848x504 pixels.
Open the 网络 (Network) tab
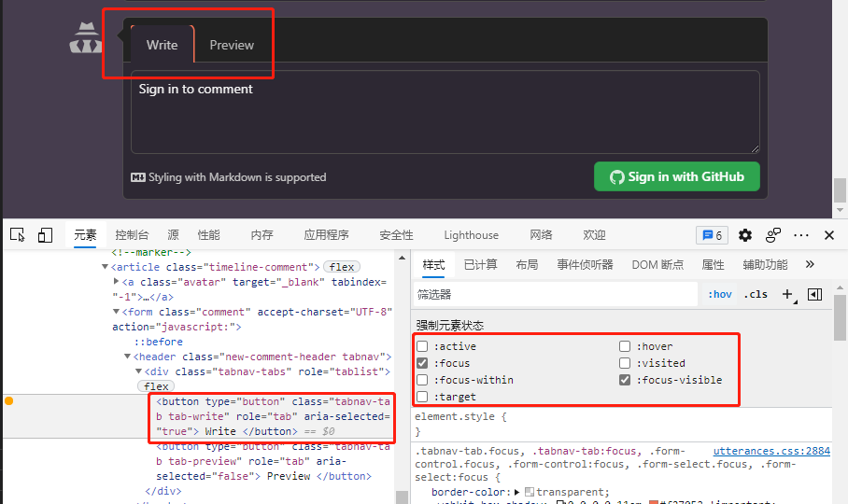pyautogui.click(x=541, y=235)
